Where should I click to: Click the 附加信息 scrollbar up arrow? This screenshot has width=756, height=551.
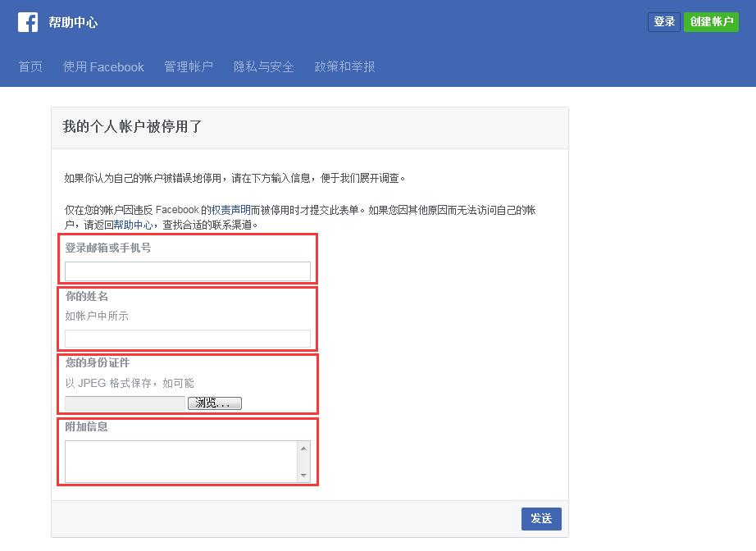pyautogui.click(x=304, y=448)
